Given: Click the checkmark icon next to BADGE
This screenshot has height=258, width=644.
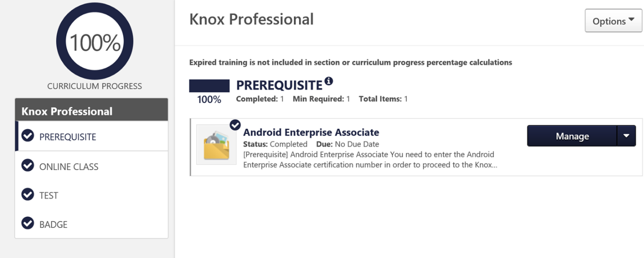Looking at the screenshot, I should tap(28, 223).
